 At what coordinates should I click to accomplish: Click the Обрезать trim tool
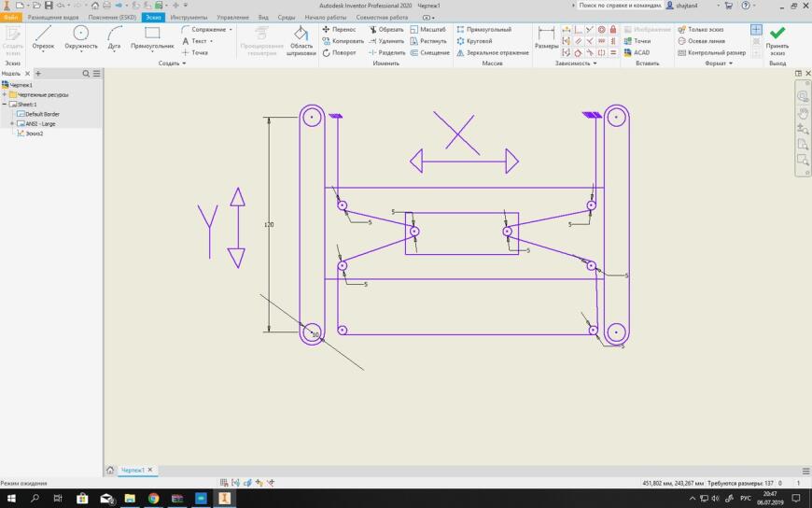386,30
